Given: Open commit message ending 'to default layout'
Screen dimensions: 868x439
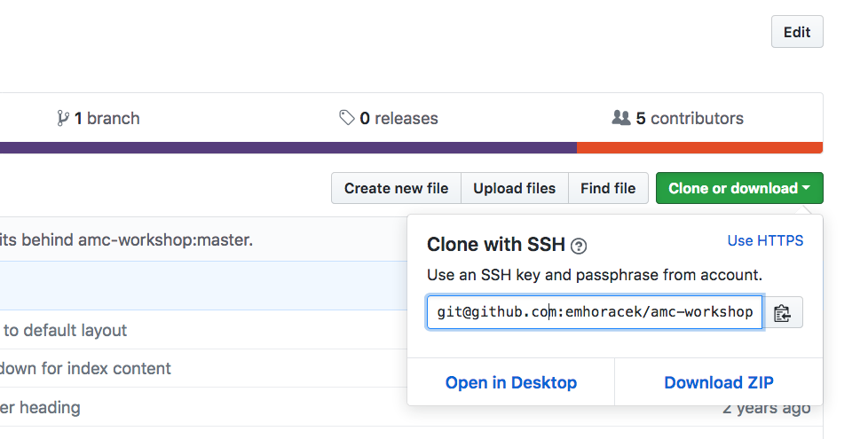Looking at the screenshot, I should 64,331.
